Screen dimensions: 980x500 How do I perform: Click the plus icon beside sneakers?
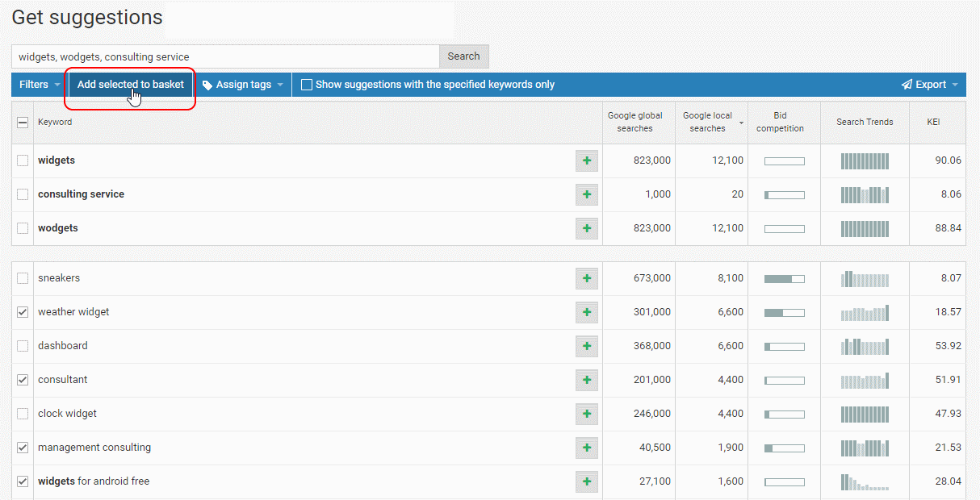(587, 279)
